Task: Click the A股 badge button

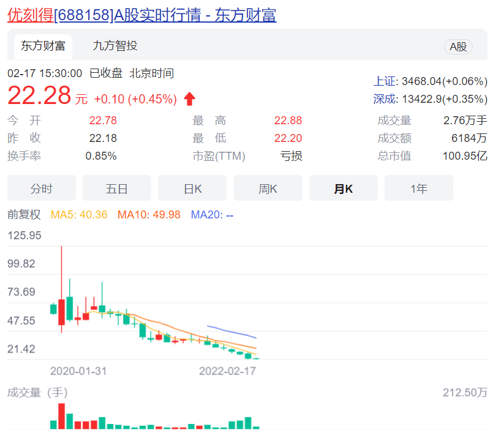Action: [x=458, y=47]
